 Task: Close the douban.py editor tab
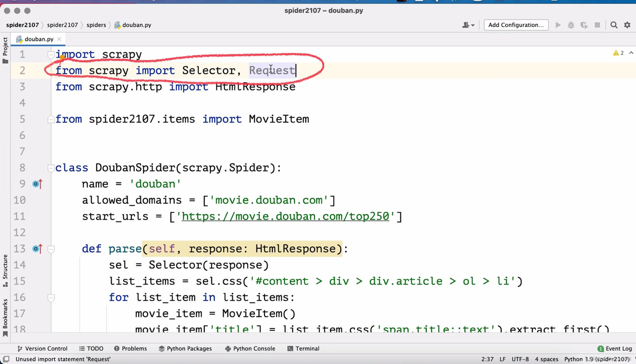point(59,39)
